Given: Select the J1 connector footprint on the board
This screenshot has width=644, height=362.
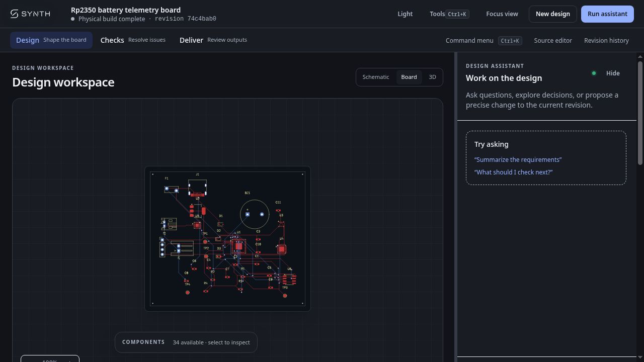Looking at the screenshot, I should click(x=197, y=188).
